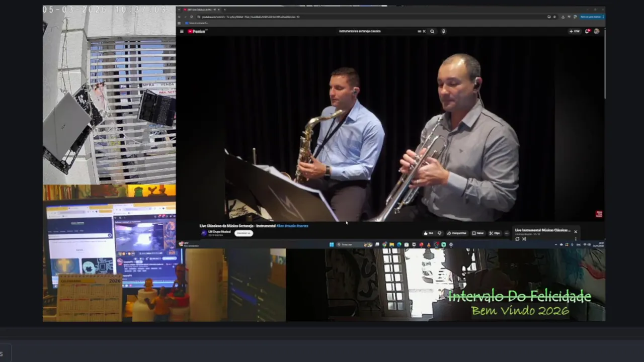Open the browser three-dot menu
The height and width of the screenshot is (362, 644).
(x=603, y=17)
